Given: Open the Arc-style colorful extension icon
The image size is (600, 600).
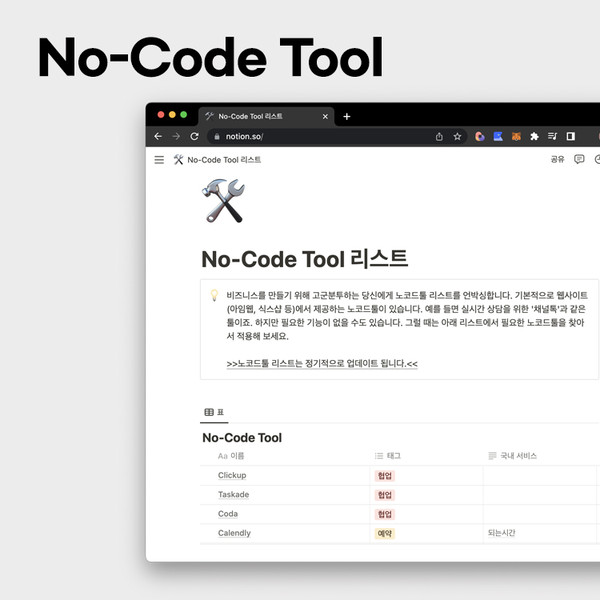Looking at the screenshot, I should click(x=479, y=137).
